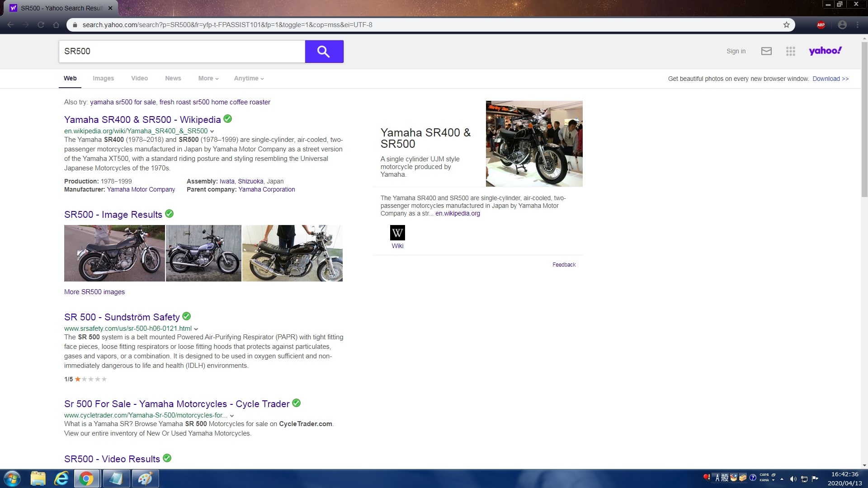The image size is (868, 488).
Task: Click the Yamaha Motor Company manufacturer link
Action: click(x=141, y=189)
